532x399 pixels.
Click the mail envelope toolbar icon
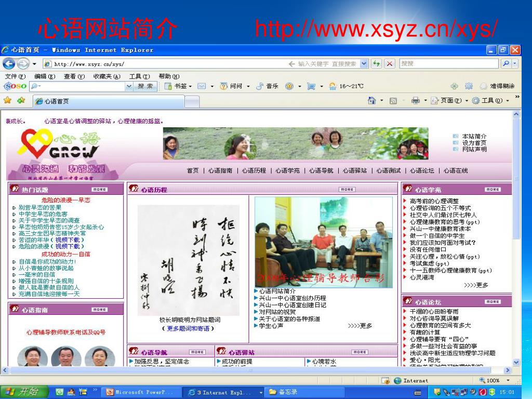[x=202, y=86]
